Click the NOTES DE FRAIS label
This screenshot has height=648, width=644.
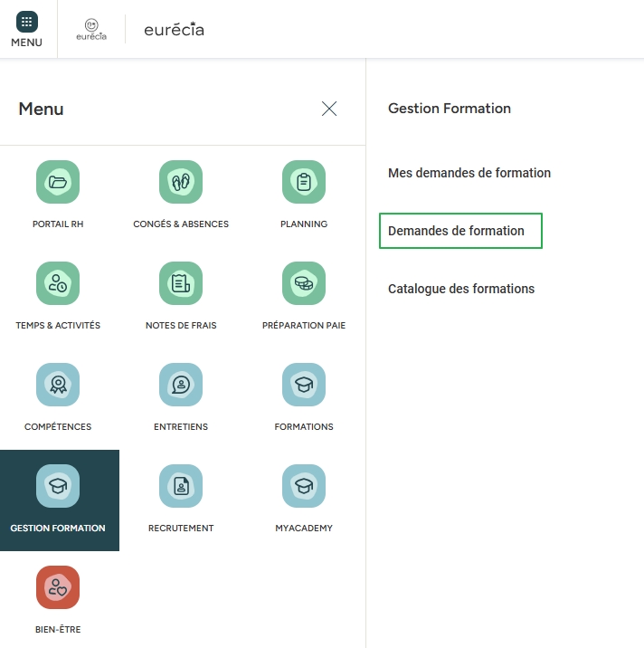[181, 325]
